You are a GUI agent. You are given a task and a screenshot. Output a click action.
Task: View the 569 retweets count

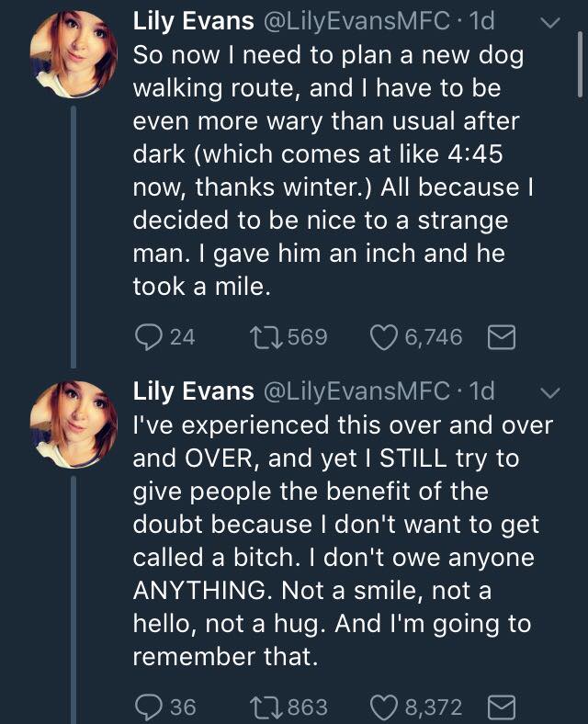click(308, 337)
